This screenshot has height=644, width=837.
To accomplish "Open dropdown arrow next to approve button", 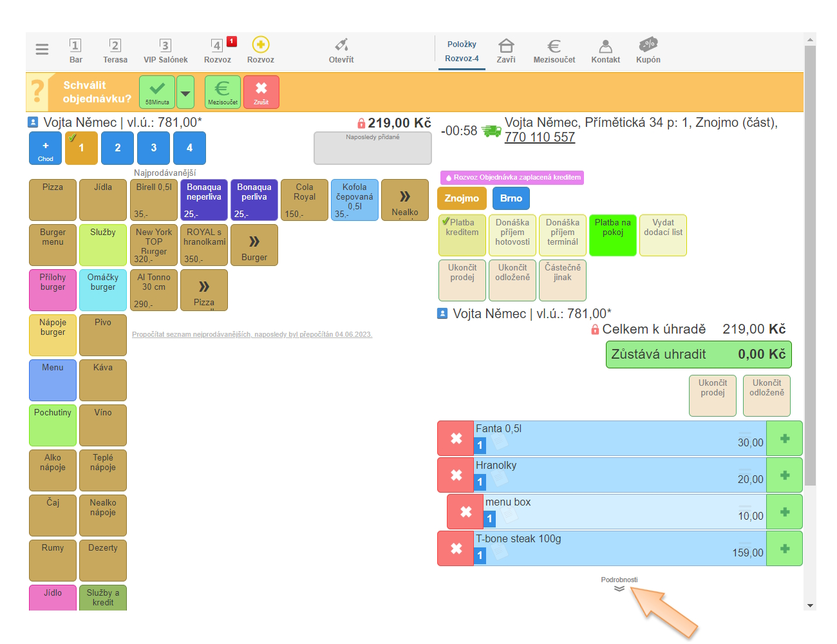I will [x=185, y=93].
